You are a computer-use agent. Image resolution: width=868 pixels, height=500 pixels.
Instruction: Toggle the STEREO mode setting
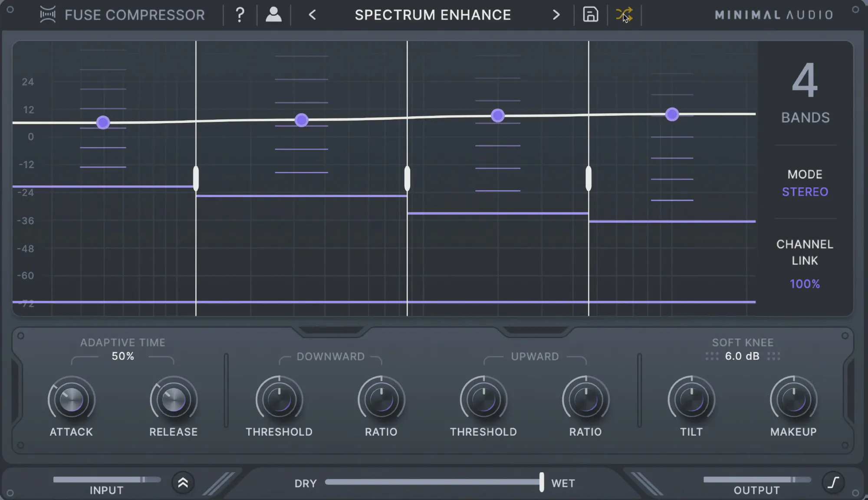[x=805, y=192]
